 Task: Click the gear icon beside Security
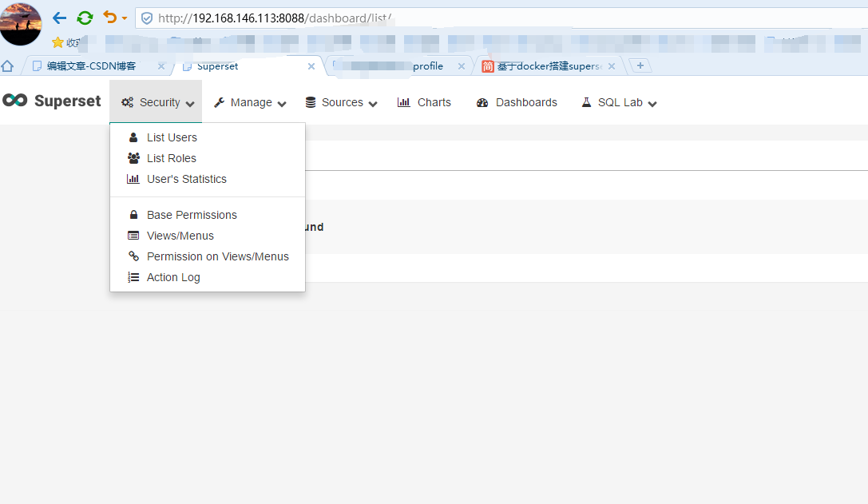tap(126, 102)
